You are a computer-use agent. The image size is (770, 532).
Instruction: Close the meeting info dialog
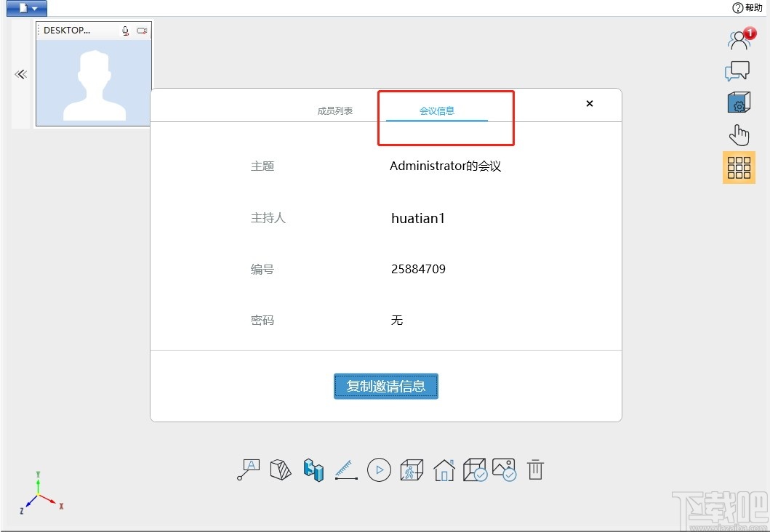tap(590, 103)
